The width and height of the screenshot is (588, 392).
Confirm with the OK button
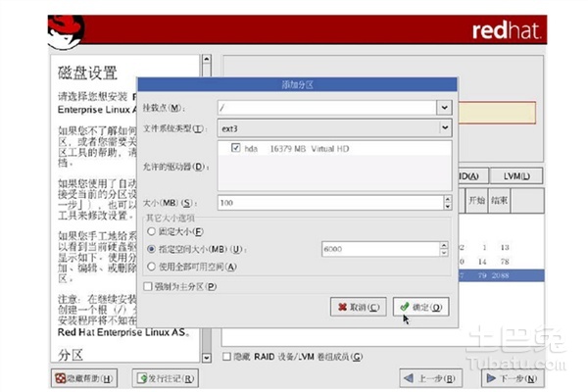[x=420, y=307]
